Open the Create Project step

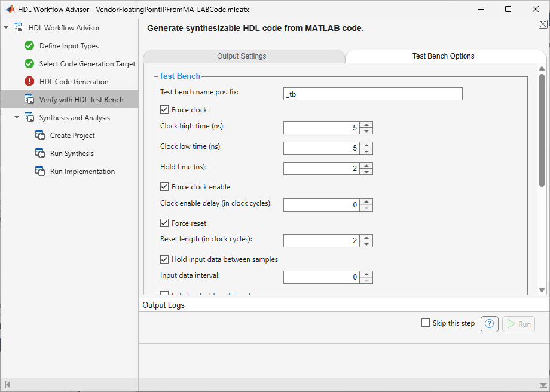click(72, 135)
